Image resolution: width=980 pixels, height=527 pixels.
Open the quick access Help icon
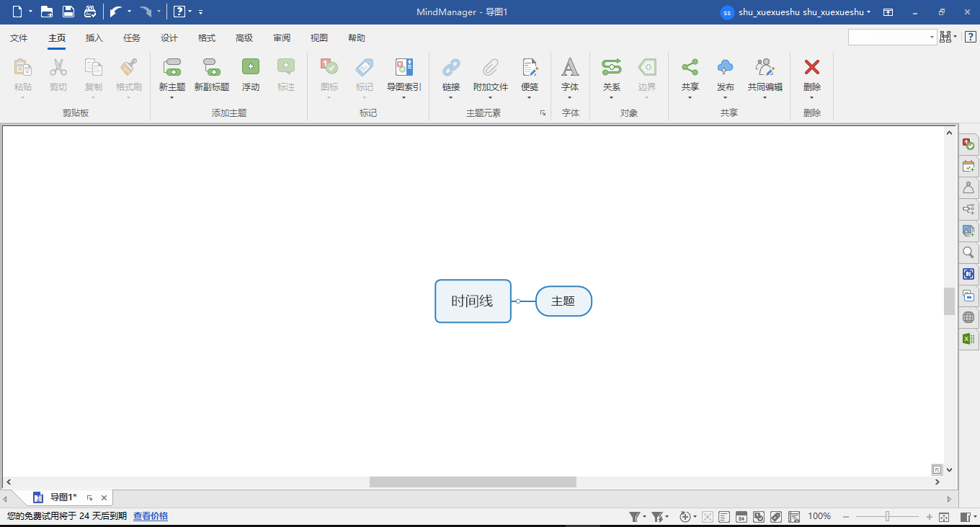point(179,12)
